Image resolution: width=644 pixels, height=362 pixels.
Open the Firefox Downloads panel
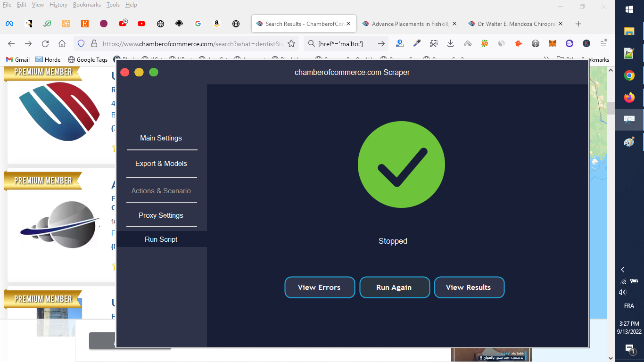(x=451, y=43)
